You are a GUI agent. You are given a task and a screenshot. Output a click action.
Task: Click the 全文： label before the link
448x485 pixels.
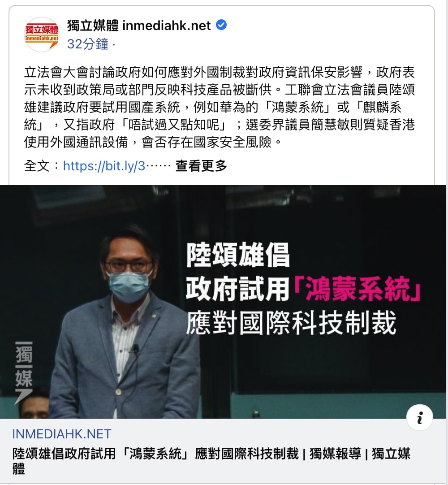[42, 166]
